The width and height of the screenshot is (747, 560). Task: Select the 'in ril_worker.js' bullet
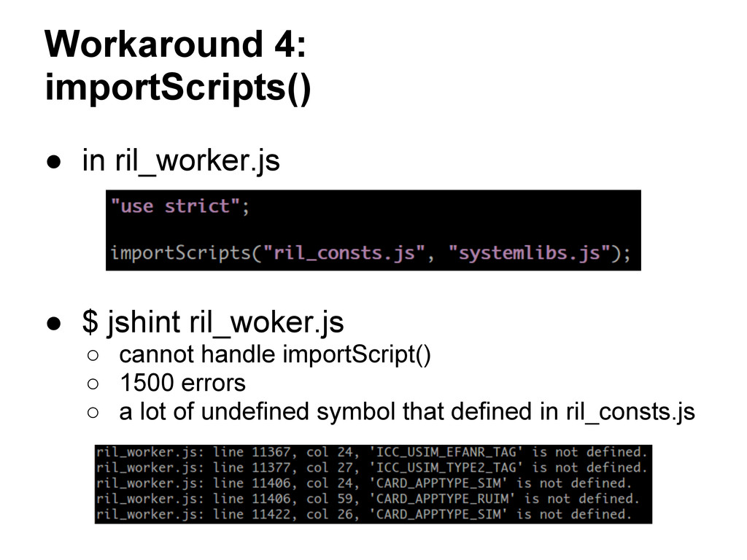[x=181, y=161]
